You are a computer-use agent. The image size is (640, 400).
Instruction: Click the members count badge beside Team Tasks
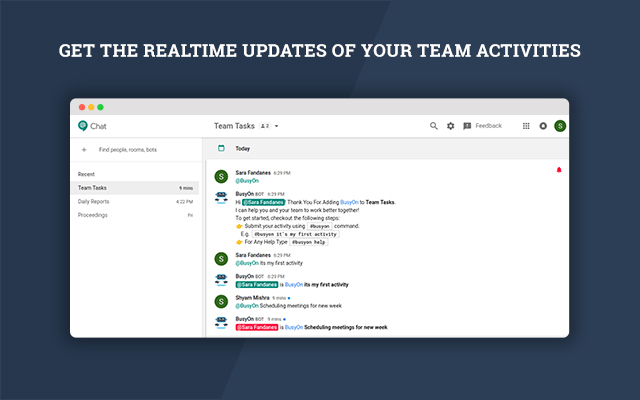[265, 126]
